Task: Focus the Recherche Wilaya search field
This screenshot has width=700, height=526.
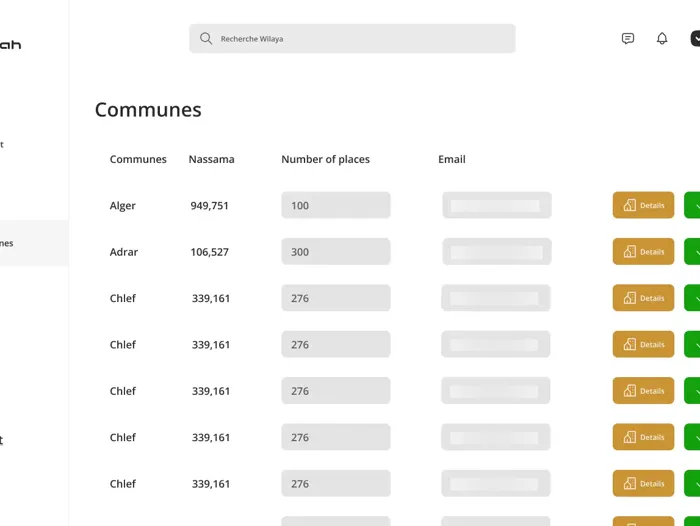Action: click(360, 39)
